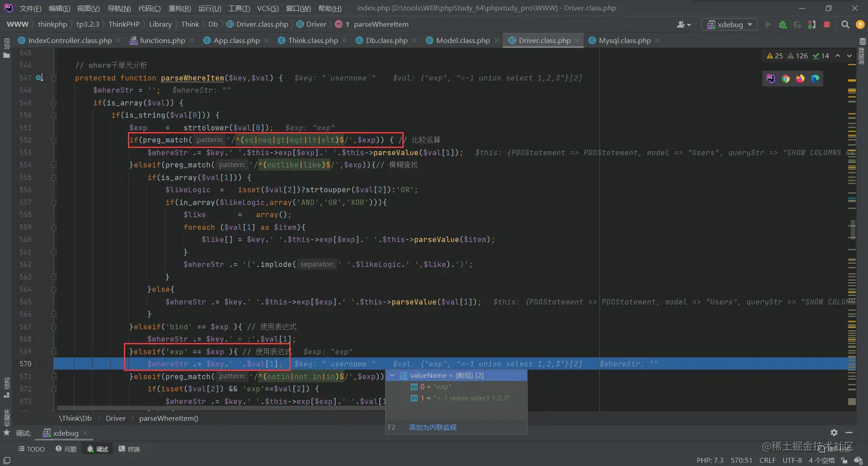Open the 文件(F) menu

30,9
